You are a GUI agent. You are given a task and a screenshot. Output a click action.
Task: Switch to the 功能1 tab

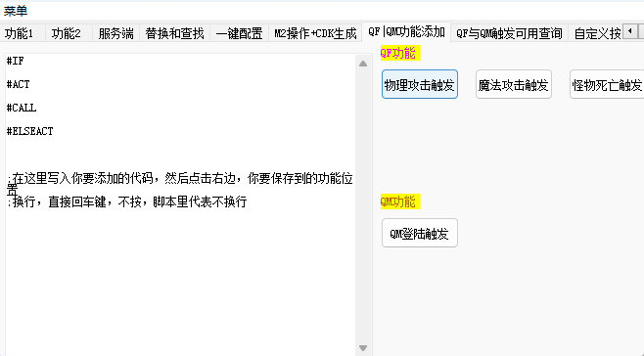pyautogui.click(x=20, y=33)
